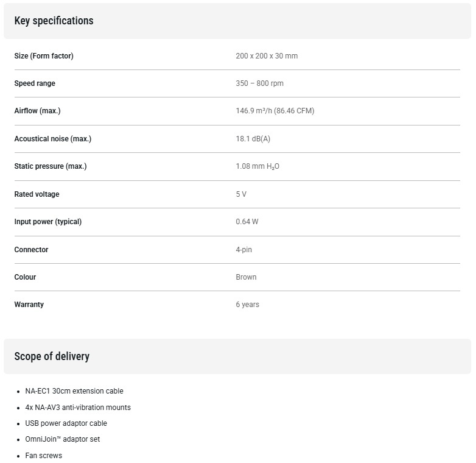Select the 0.64 W input power value
Viewport: 476px width, 463px height.
click(247, 222)
